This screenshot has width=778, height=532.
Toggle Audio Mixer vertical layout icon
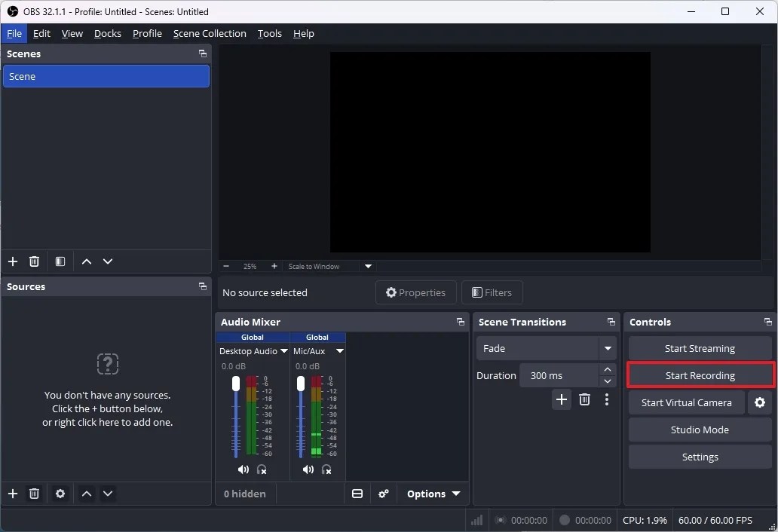coord(357,494)
